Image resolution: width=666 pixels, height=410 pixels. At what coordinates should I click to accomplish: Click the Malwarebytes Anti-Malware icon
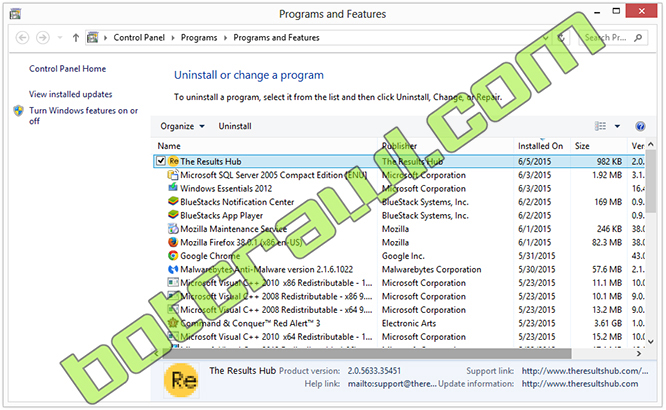pos(172,269)
